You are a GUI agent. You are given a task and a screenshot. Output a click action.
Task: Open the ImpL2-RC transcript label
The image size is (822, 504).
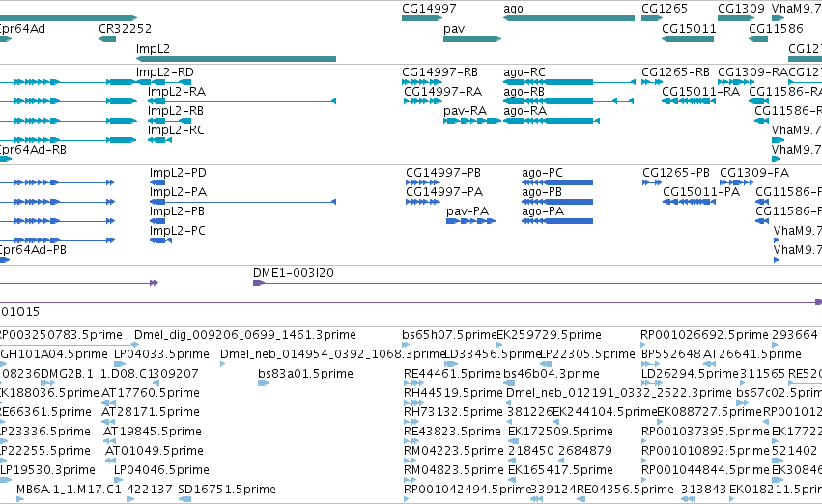pyautogui.click(x=176, y=130)
